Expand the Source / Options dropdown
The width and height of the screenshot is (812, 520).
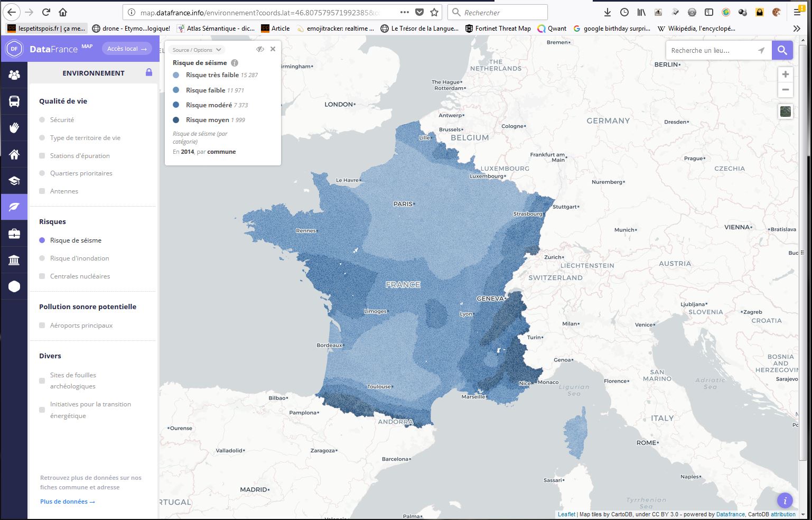[197, 50]
